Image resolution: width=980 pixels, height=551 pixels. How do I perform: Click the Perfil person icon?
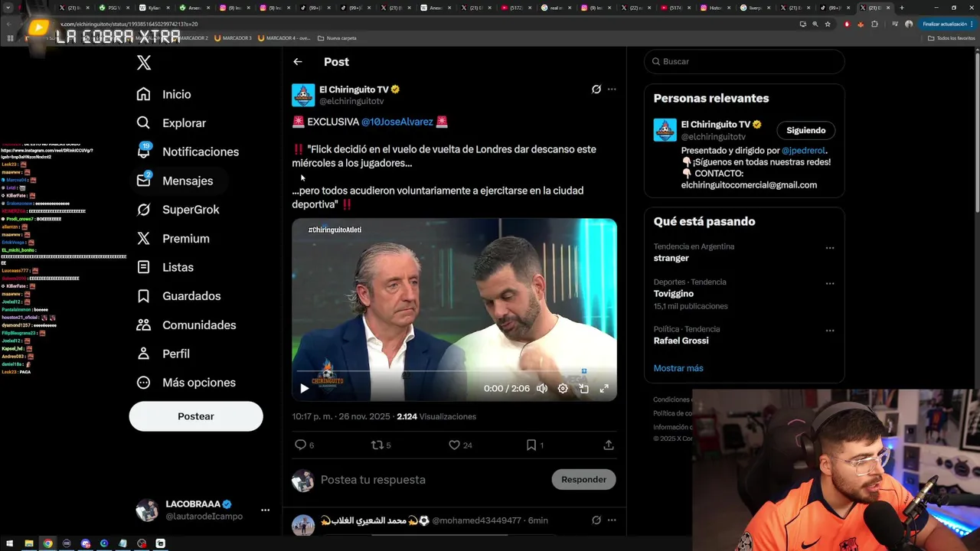click(143, 354)
